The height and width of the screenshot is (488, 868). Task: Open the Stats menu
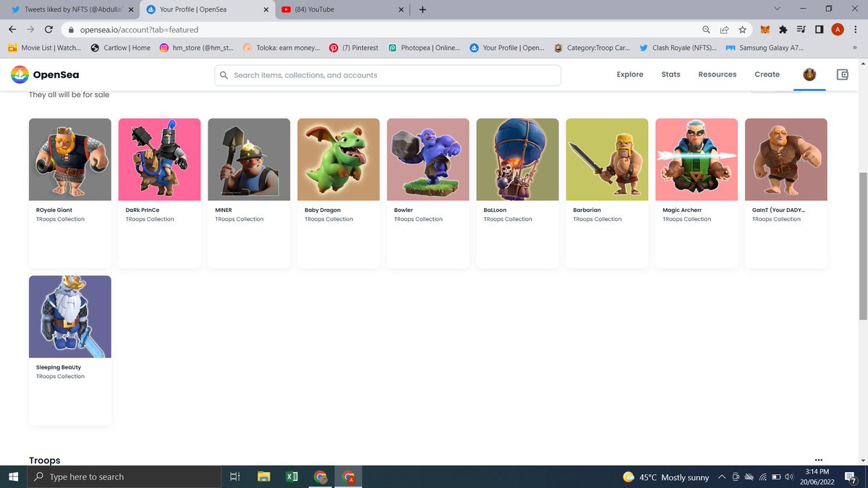pyautogui.click(x=671, y=74)
